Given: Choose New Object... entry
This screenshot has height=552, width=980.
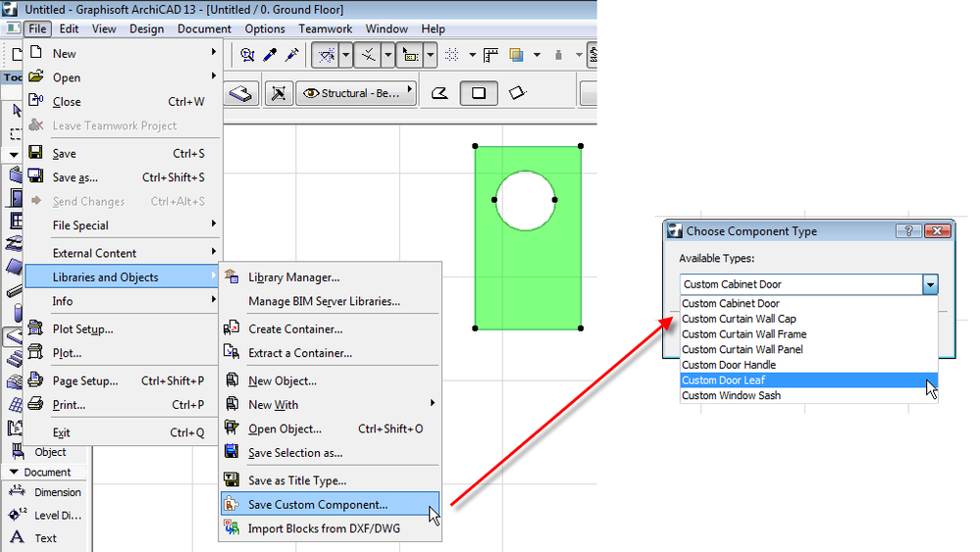Looking at the screenshot, I should click(331, 380).
